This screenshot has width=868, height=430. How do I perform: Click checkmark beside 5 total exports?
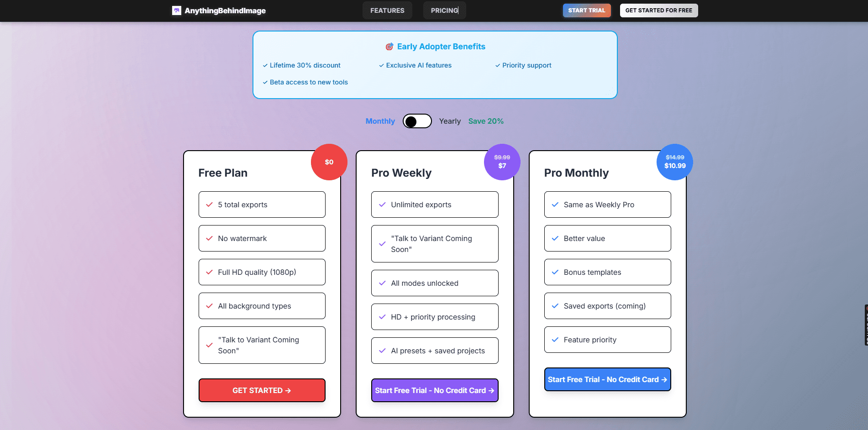(210, 205)
